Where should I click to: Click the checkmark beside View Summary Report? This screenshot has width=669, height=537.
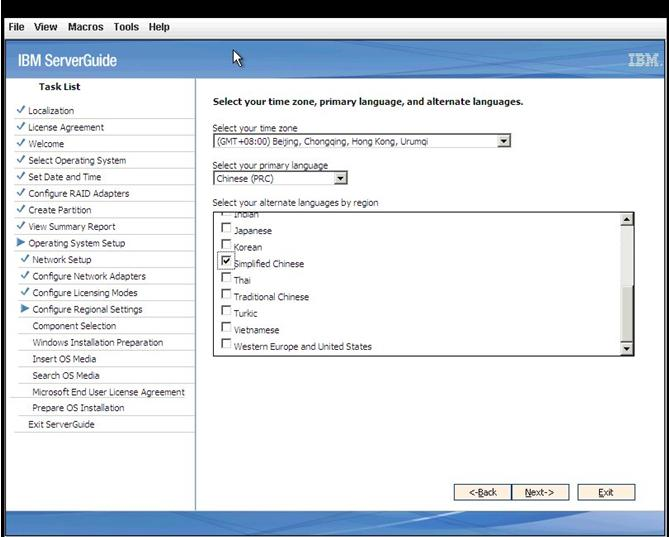(20, 226)
